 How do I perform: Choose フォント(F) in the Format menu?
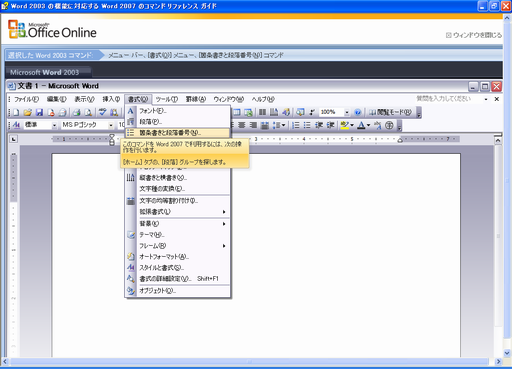(x=178, y=111)
